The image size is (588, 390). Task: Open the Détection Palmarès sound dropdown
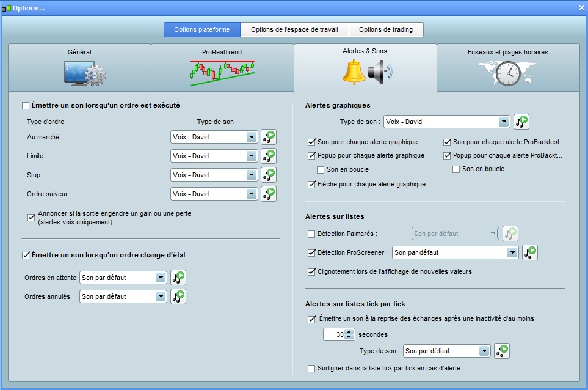(x=456, y=234)
